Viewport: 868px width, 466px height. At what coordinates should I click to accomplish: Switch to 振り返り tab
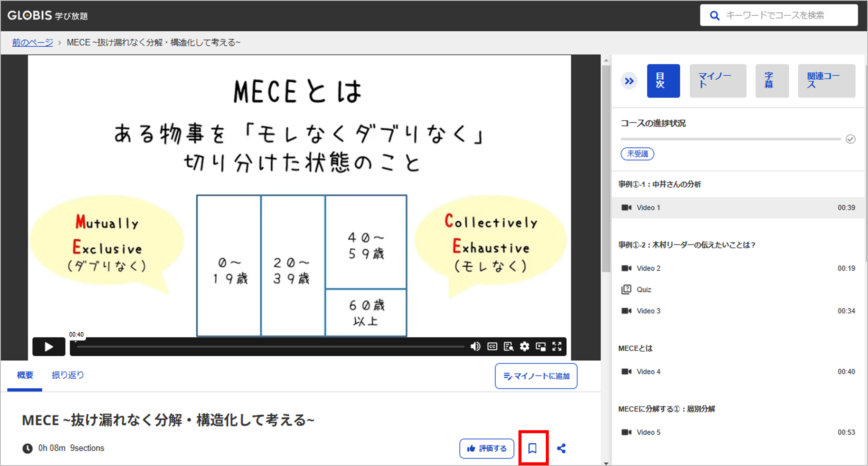[67, 375]
